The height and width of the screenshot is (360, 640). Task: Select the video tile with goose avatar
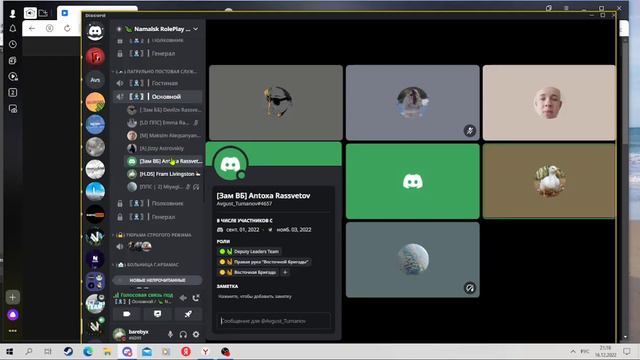pyautogui.click(x=549, y=181)
